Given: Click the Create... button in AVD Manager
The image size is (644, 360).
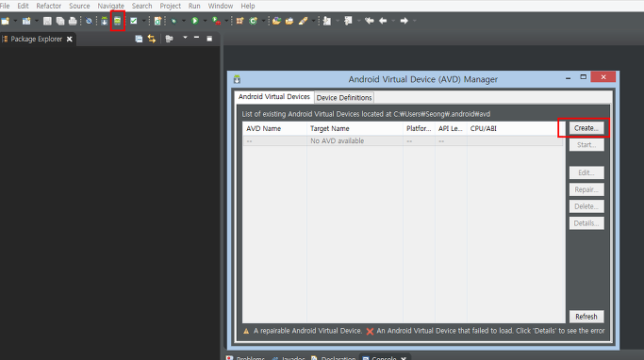Looking at the screenshot, I should point(586,128).
